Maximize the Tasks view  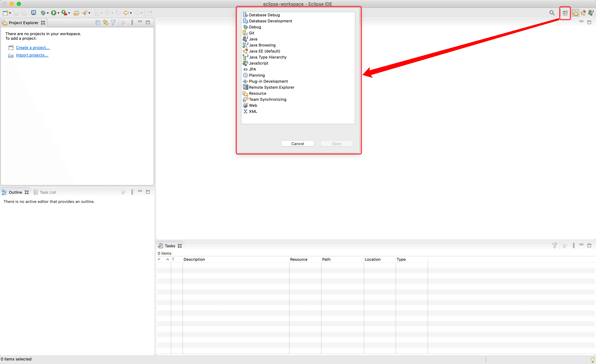[589, 245]
